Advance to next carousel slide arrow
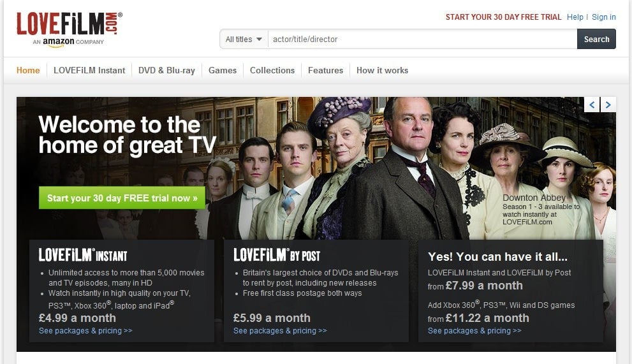Viewport: 632px width, 364px height. (x=608, y=105)
